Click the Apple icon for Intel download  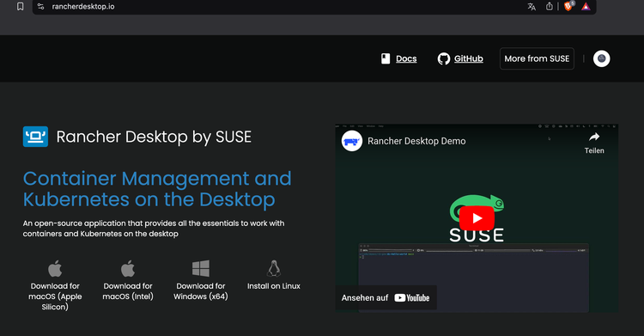point(128,269)
